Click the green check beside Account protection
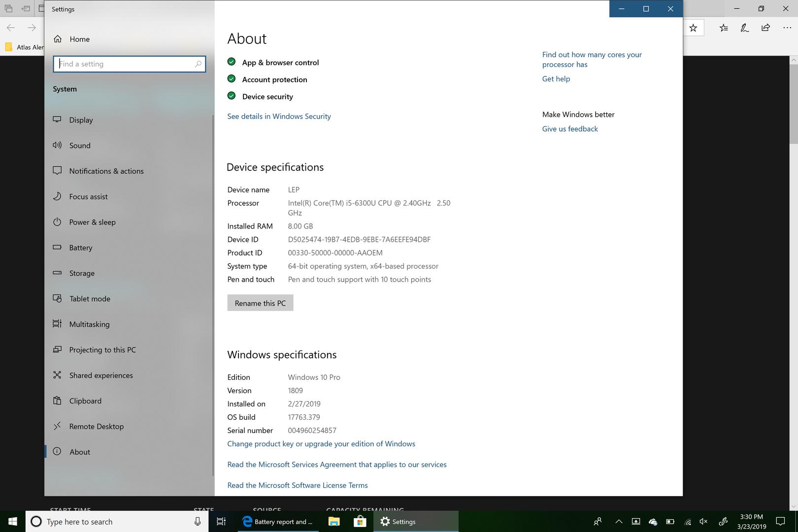The width and height of the screenshot is (798, 532). point(232,79)
